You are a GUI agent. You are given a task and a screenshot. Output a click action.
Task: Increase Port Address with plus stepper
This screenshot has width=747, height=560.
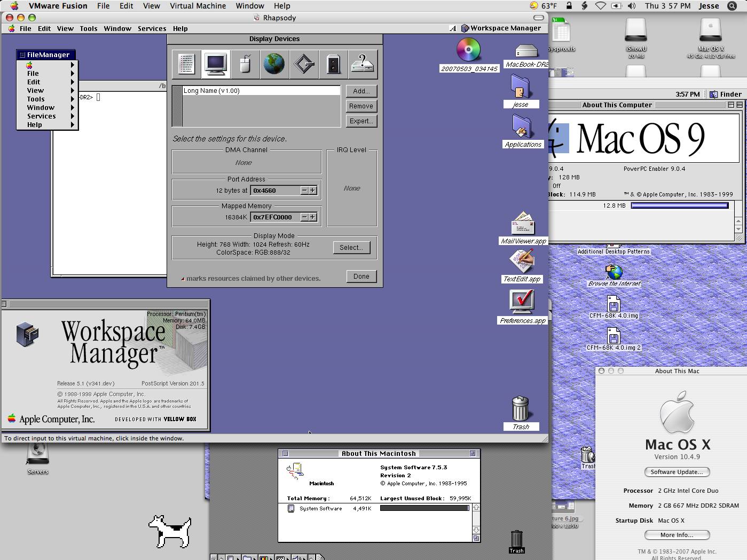(x=313, y=191)
